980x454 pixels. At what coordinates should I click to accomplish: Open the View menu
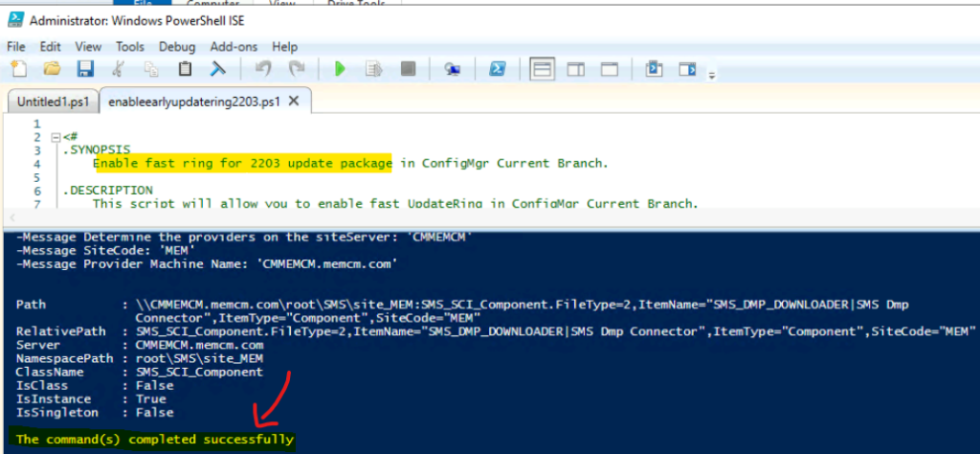(x=88, y=47)
